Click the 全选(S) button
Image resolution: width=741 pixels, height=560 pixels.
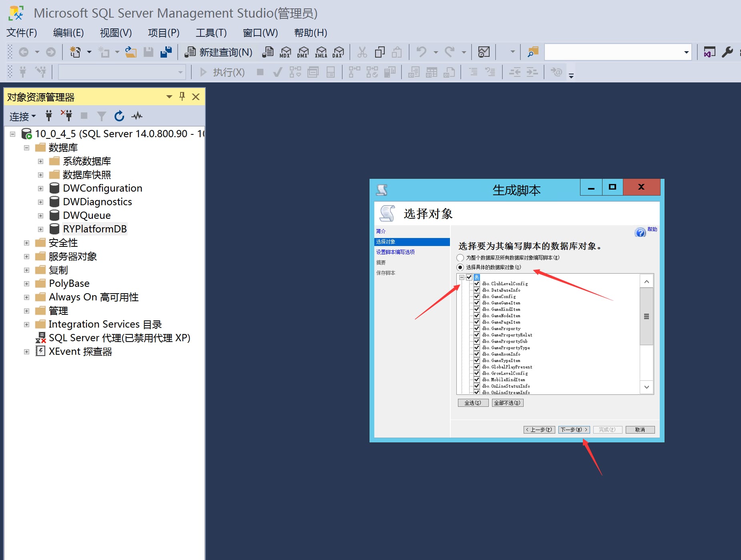click(473, 402)
